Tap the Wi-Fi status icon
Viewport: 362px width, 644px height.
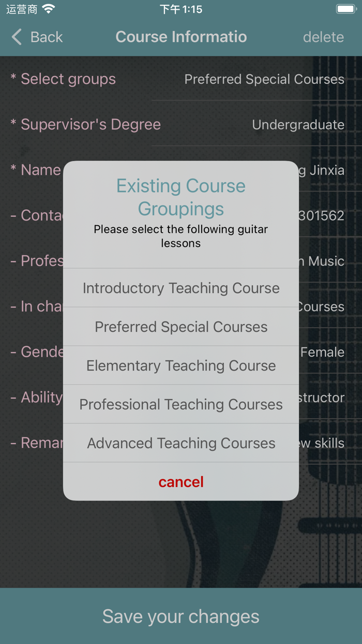(49, 9)
